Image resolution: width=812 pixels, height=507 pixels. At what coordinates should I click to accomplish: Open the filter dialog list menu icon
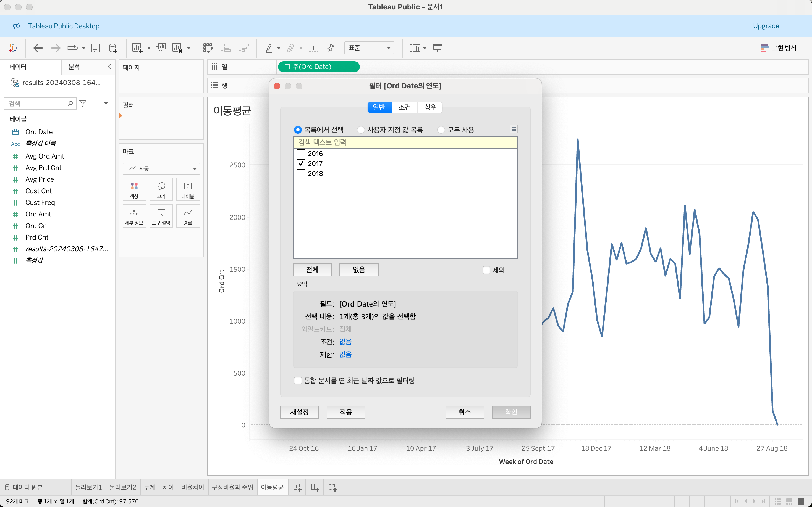coord(513,129)
